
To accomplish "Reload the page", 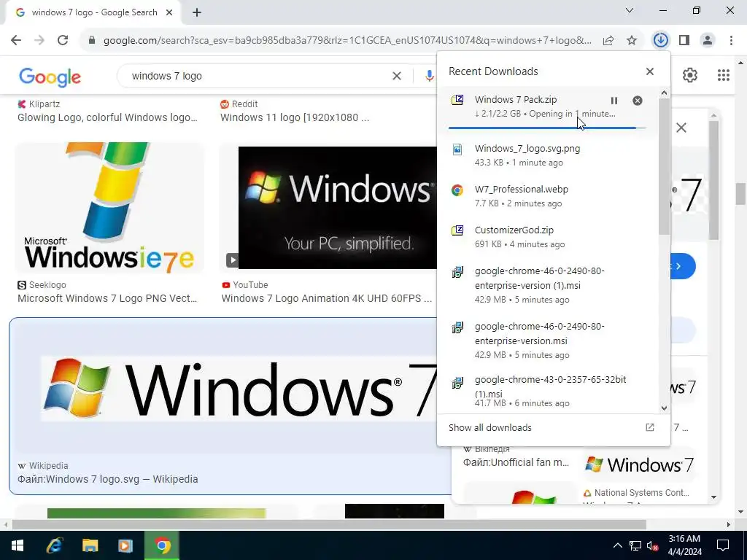I will tap(63, 40).
